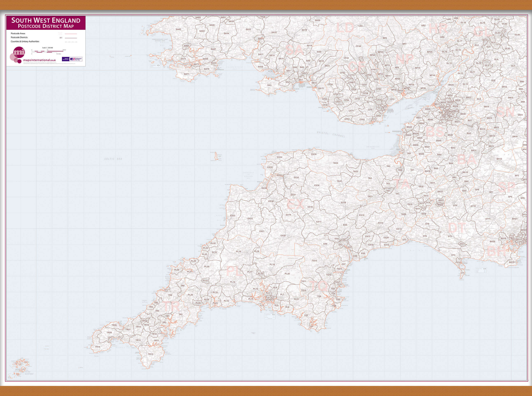Click the TA20 postcode district label
The height and width of the screenshot is (396, 532).
click(x=403, y=214)
